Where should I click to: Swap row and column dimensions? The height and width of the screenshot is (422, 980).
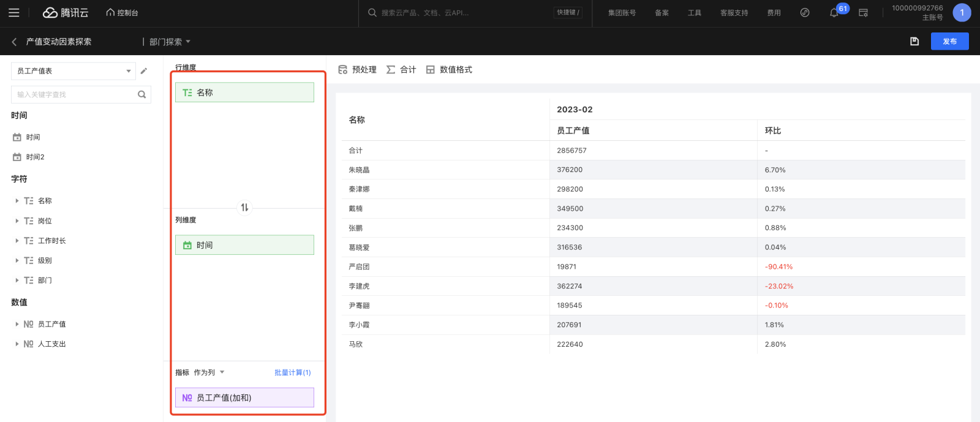click(244, 208)
